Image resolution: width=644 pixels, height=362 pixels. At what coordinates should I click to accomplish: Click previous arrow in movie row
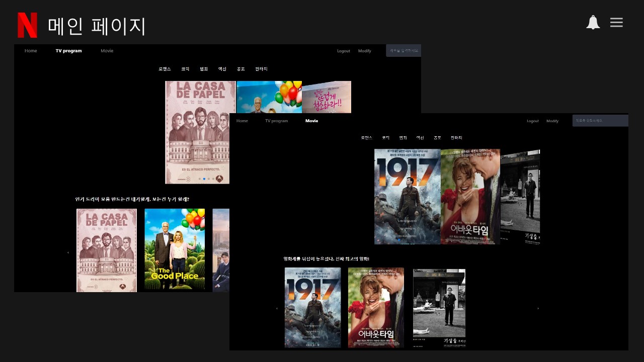pos(277,308)
